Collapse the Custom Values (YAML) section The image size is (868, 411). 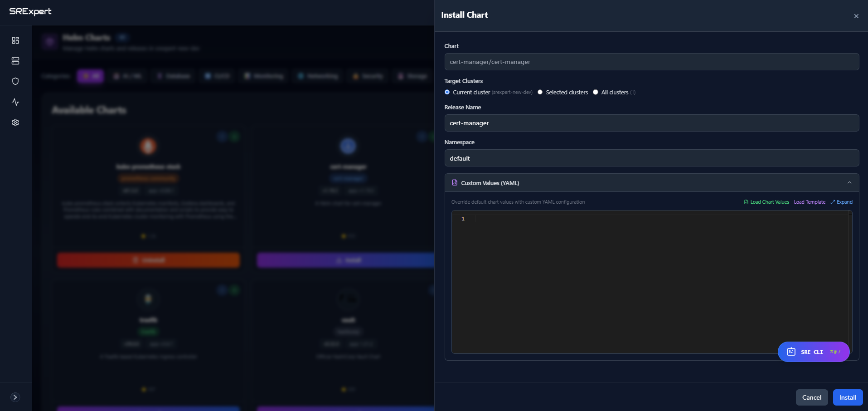849,183
